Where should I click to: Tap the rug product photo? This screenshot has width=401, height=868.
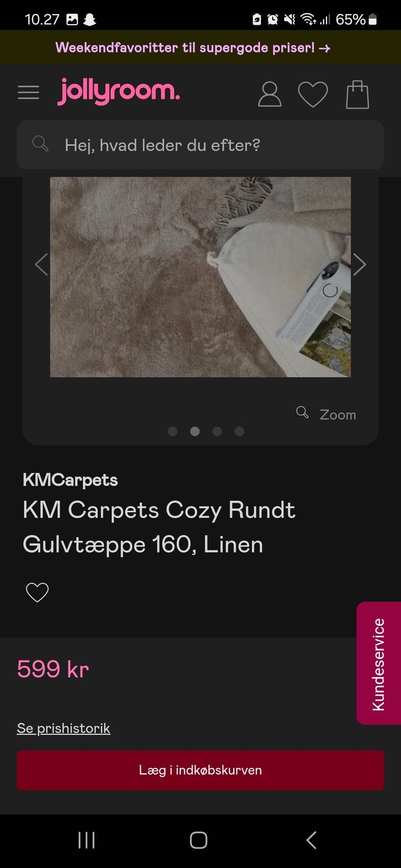point(200,277)
